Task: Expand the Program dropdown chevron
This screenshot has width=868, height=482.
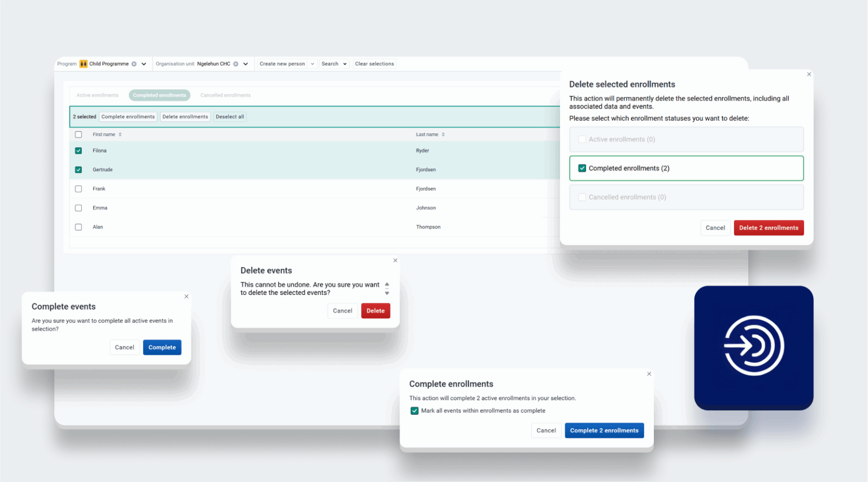Action: coord(144,64)
